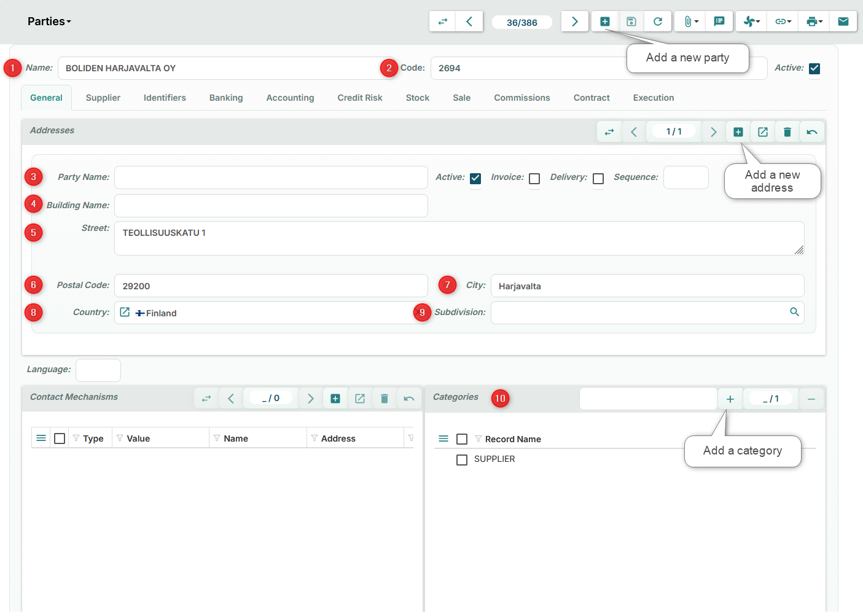Image resolution: width=863 pixels, height=616 pixels.
Task: Open the Finland country record
Action: 125,312
